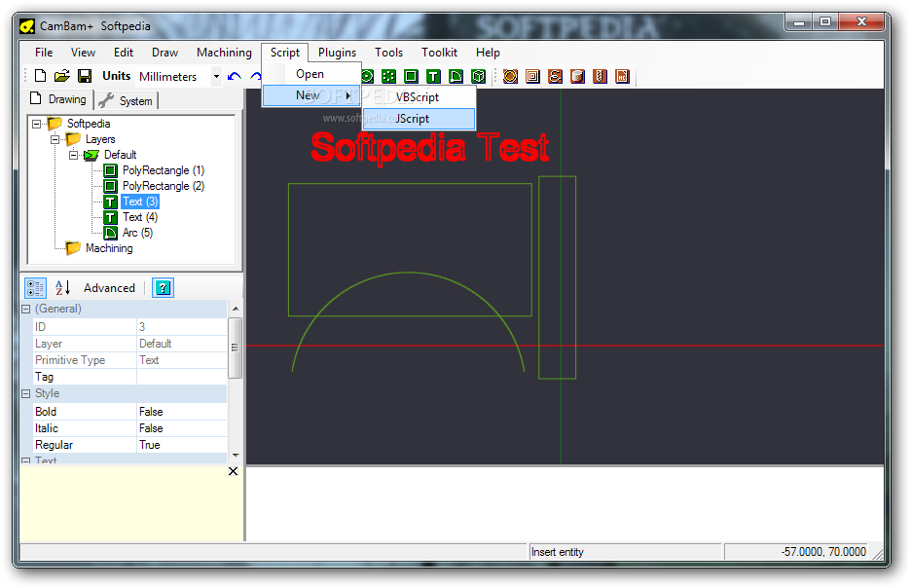Click the categorized view icon in properties
The image size is (911, 588).
click(x=35, y=287)
